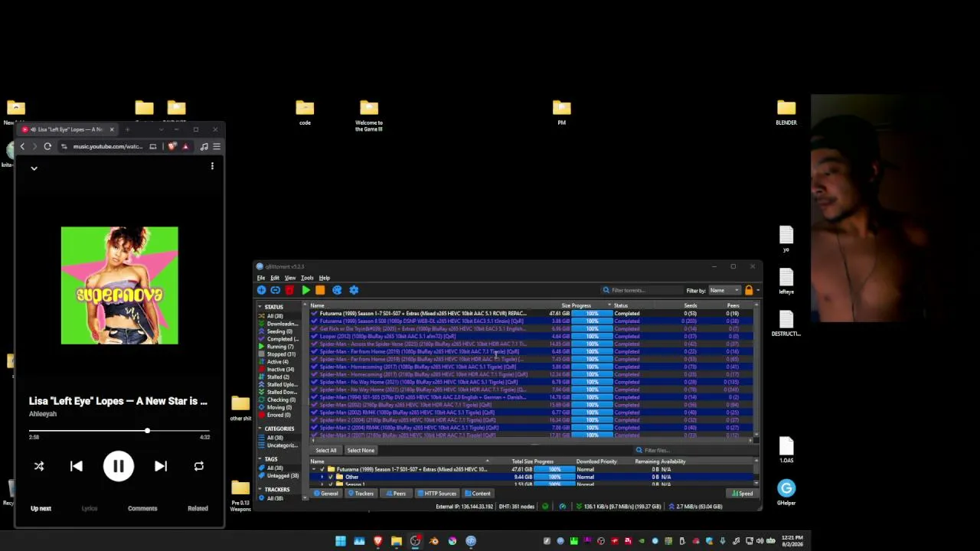Click the Select None button
This screenshot has height=551, width=980.
point(361,451)
